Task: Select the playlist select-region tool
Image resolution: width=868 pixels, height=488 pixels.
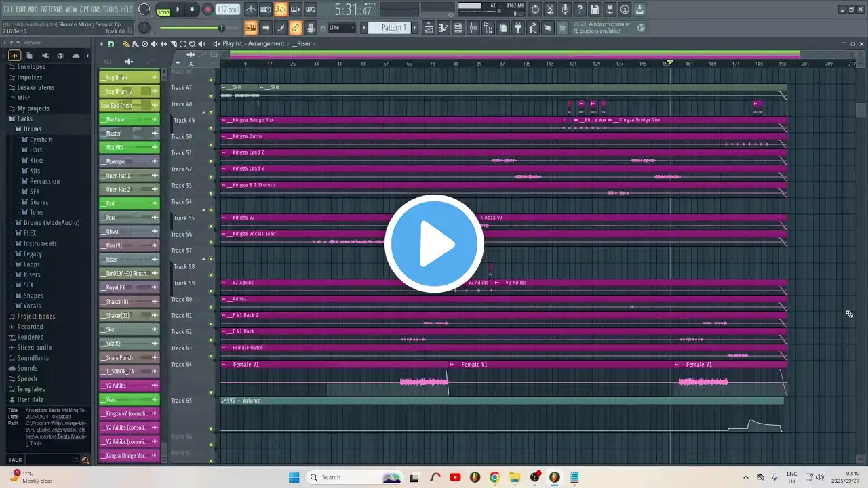Action: coord(182,44)
